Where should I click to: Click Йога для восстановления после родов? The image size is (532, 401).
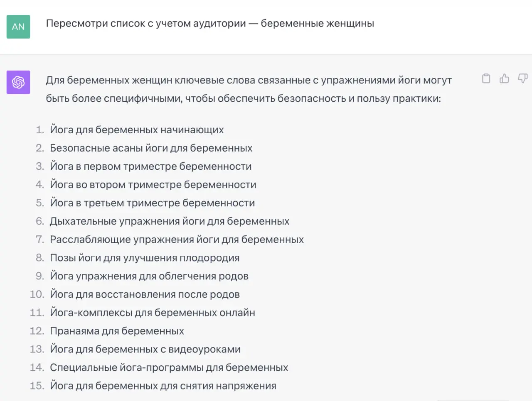click(x=145, y=294)
